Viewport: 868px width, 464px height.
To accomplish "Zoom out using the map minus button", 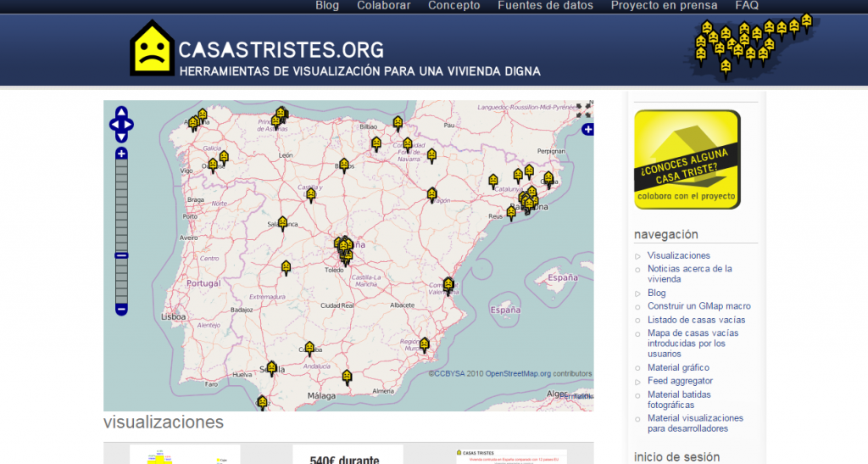I will [x=121, y=309].
